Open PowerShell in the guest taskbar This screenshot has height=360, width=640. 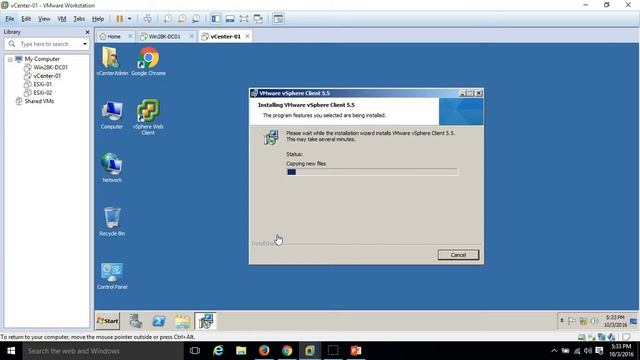click(x=159, y=321)
